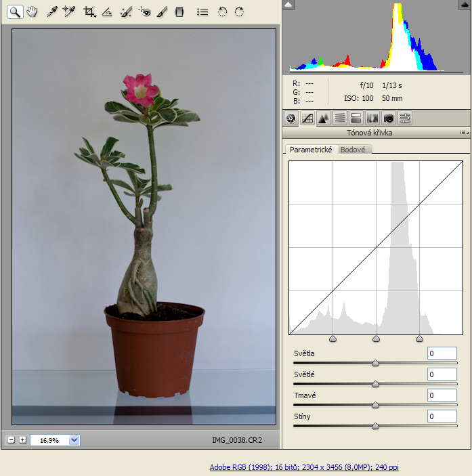Click the 50 mm focal length readout
Screen dimensions: 472x476
pos(392,98)
